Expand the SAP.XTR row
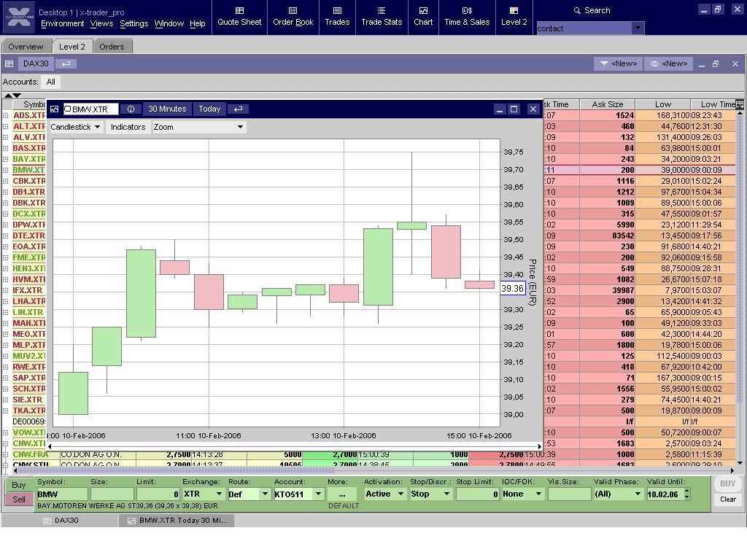Screen dimensions: 747x560 pyautogui.click(x=5, y=378)
